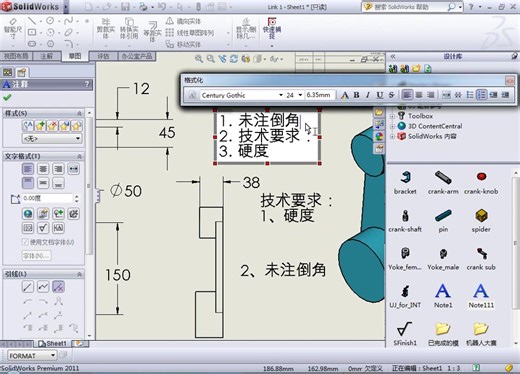The height and width of the screenshot is (374, 520).
Task: Expand the 3D ContentCentral tree node
Action: pos(393,126)
